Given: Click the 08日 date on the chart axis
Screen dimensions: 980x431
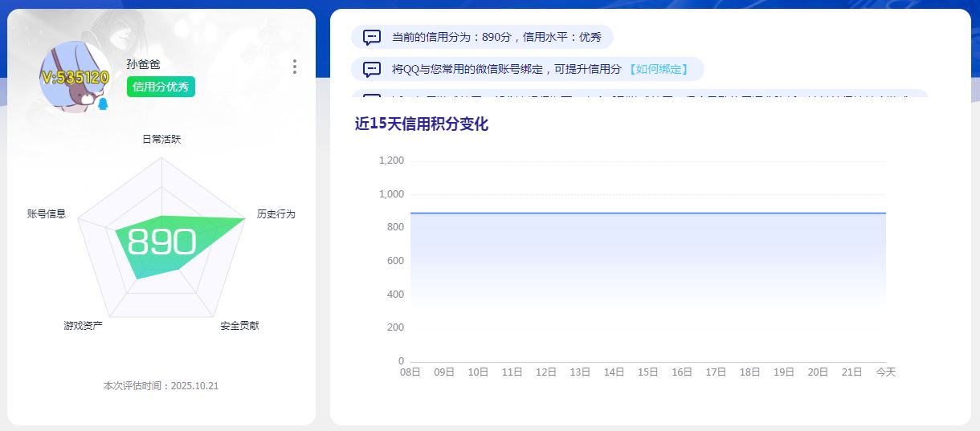Looking at the screenshot, I should pyautogui.click(x=410, y=372).
